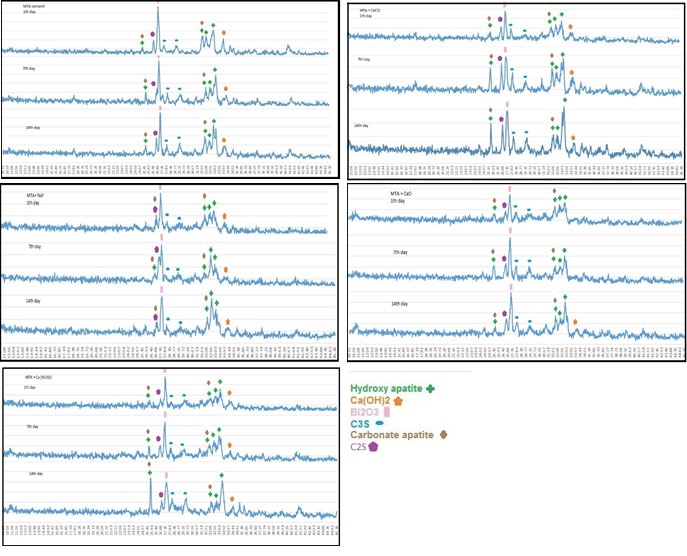This screenshot has width=687, height=556.
Task: Click the teal C3S dash legend marker
Action: click(380, 423)
